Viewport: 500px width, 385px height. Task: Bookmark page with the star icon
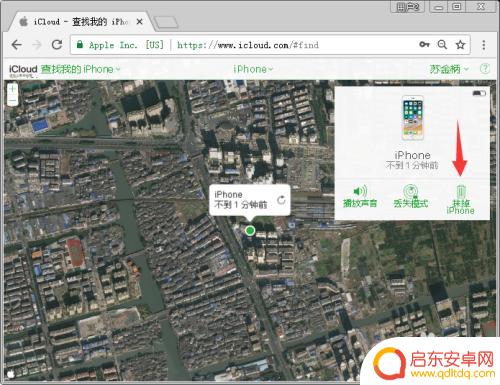pos(460,45)
